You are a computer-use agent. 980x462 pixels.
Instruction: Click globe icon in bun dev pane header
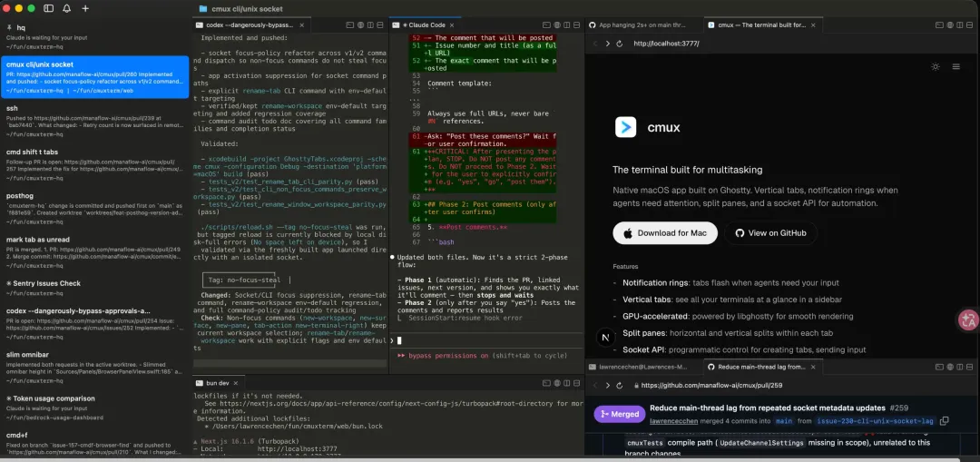coord(557,383)
